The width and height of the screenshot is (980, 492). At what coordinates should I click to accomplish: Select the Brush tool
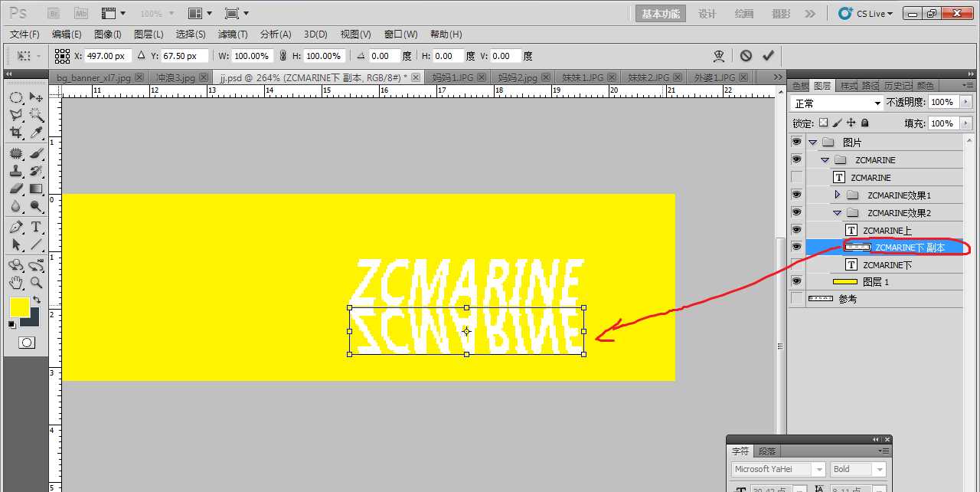pos(36,153)
